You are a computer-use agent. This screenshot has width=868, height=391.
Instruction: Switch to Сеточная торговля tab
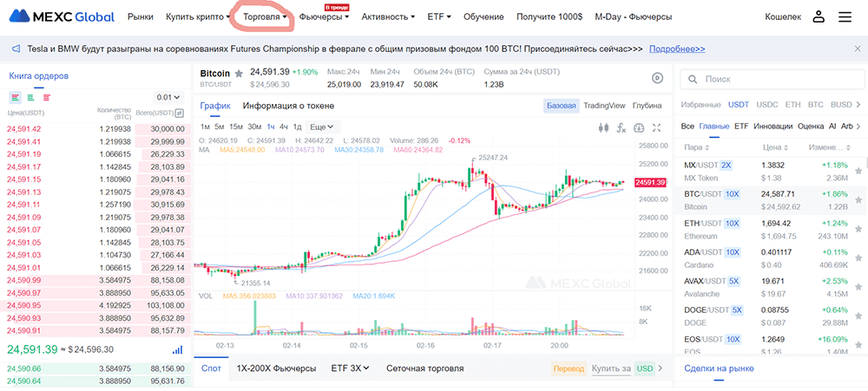point(425,368)
